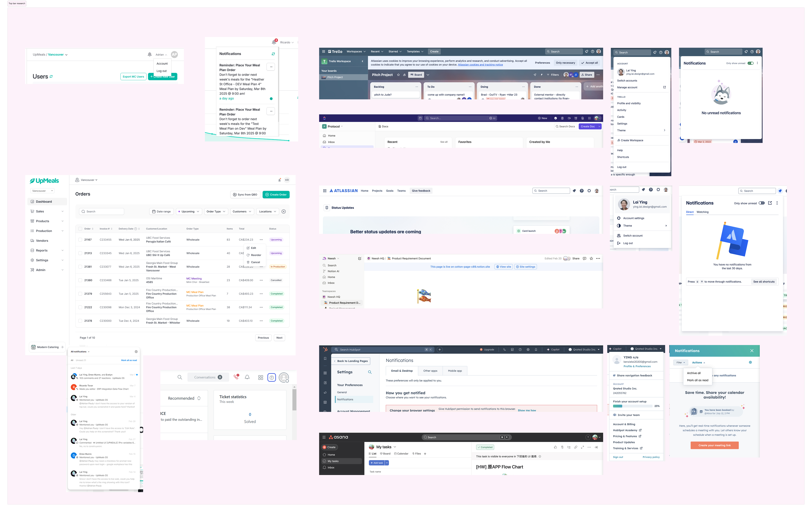The image size is (812, 512).
Task: Open the Customers filter dropdown
Action: pos(242,211)
